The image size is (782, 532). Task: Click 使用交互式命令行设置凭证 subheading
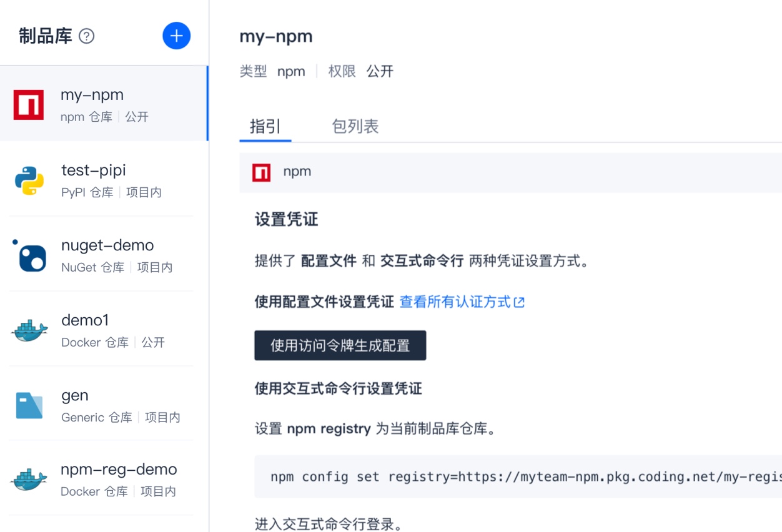339,388
